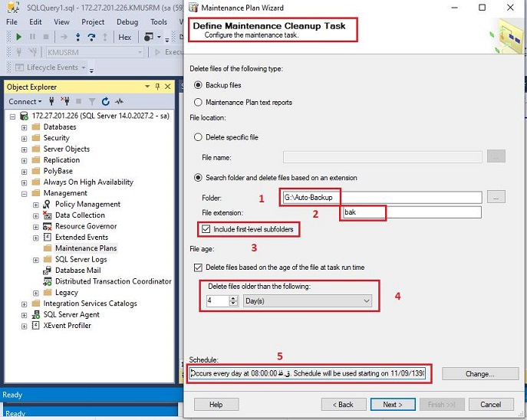Click the Resource Governor icon
Viewport: 527px width, 420px height.
(48, 227)
